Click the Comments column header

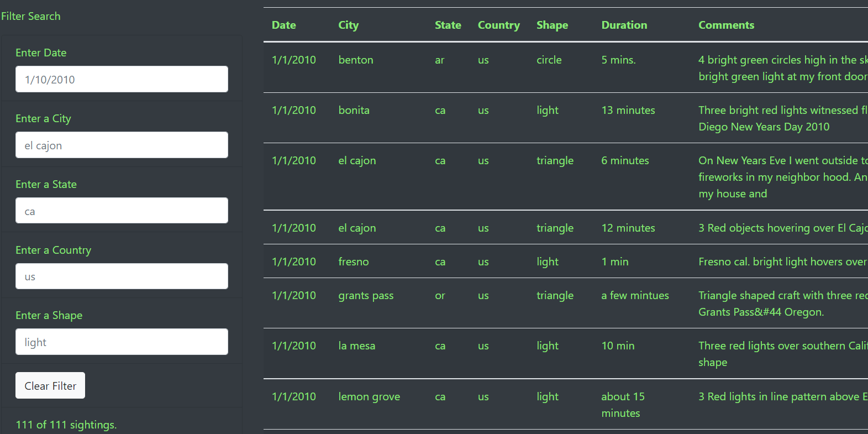pos(726,25)
